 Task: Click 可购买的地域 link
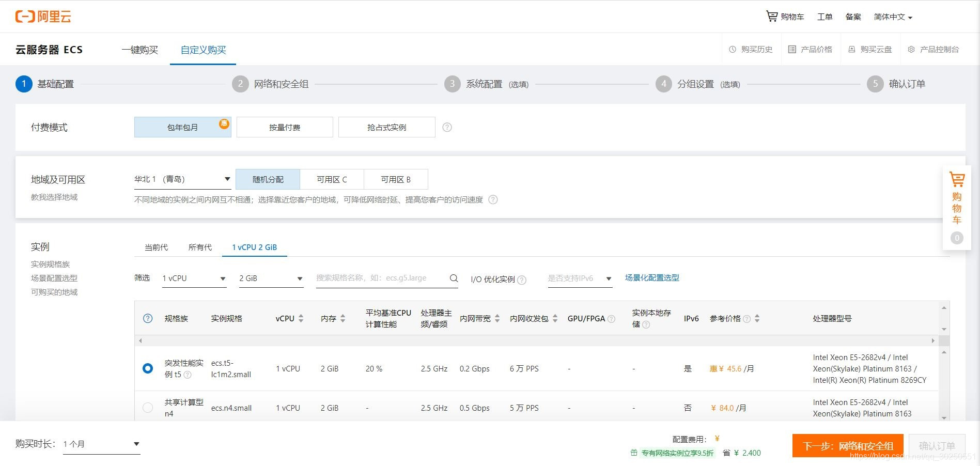[x=54, y=292]
